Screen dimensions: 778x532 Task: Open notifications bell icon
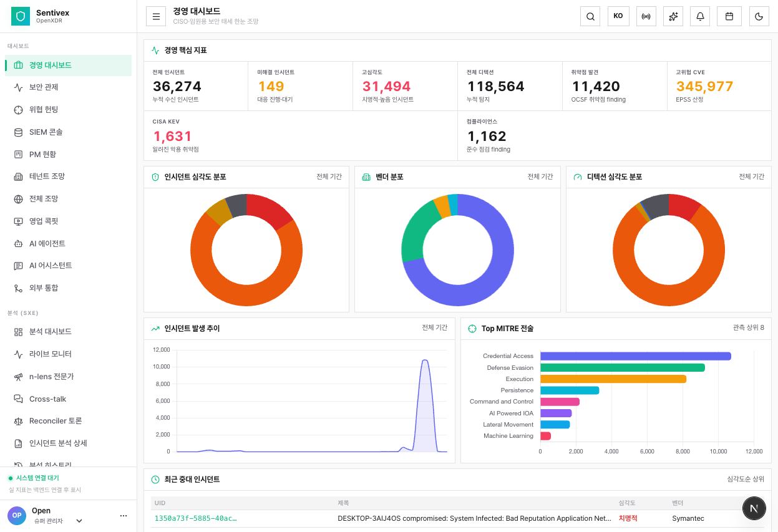701,16
